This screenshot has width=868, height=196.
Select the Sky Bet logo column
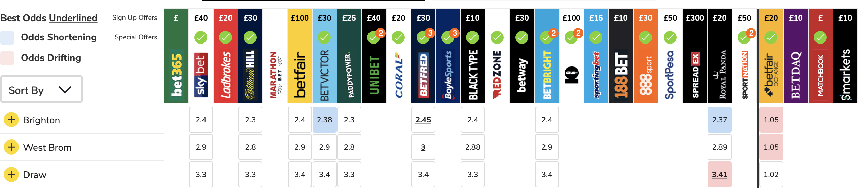(201, 75)
